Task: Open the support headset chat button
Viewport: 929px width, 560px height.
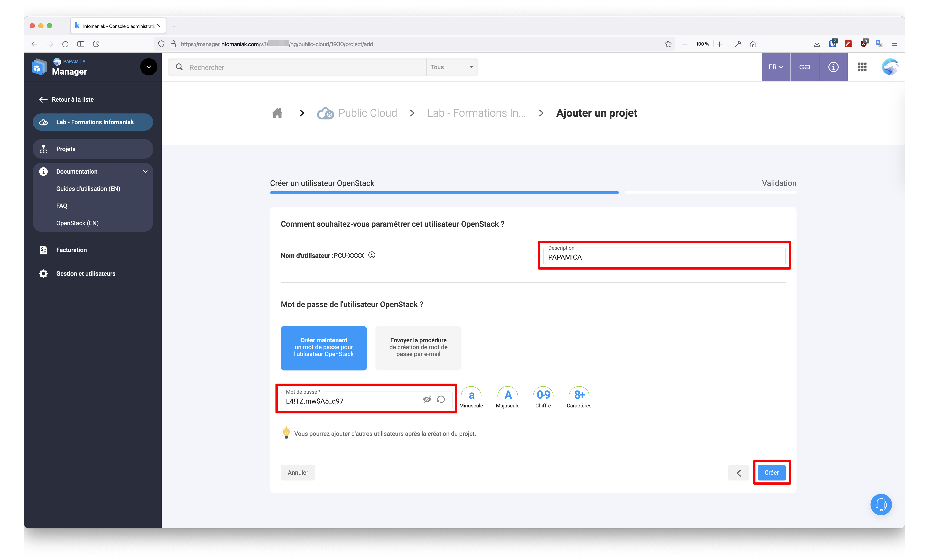Action: click(881, 504)
